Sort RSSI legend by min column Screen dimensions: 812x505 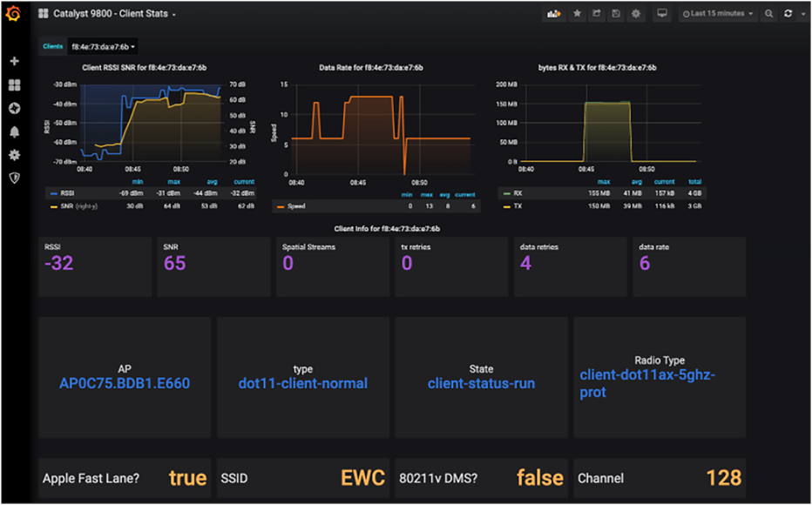(x=138, y=182)
